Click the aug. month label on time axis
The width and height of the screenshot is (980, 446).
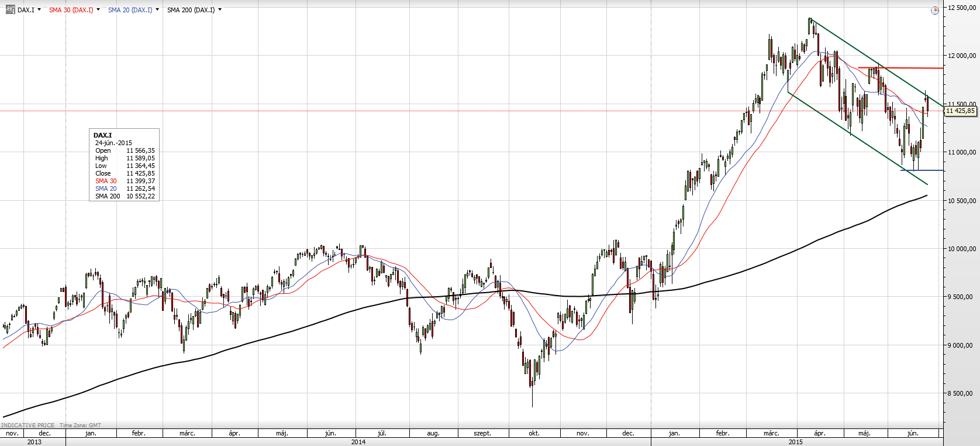pyautogui.click(x=433, y=433)
